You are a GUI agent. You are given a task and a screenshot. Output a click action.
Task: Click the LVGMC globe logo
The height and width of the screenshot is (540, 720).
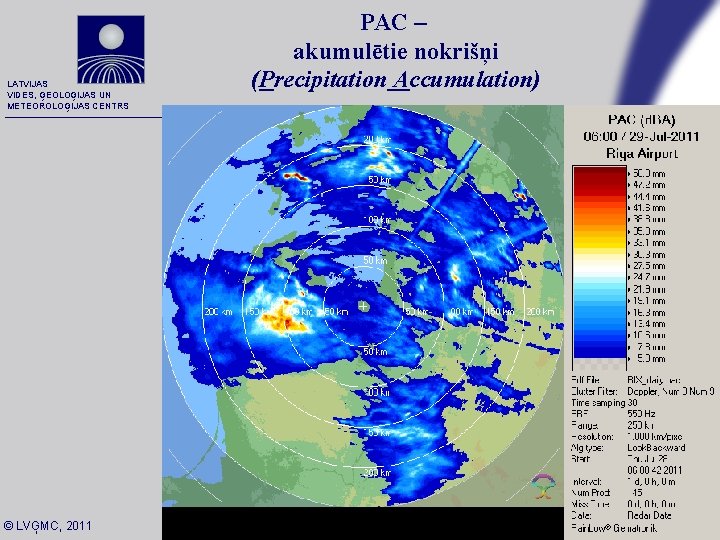click(x=111, y=50)
